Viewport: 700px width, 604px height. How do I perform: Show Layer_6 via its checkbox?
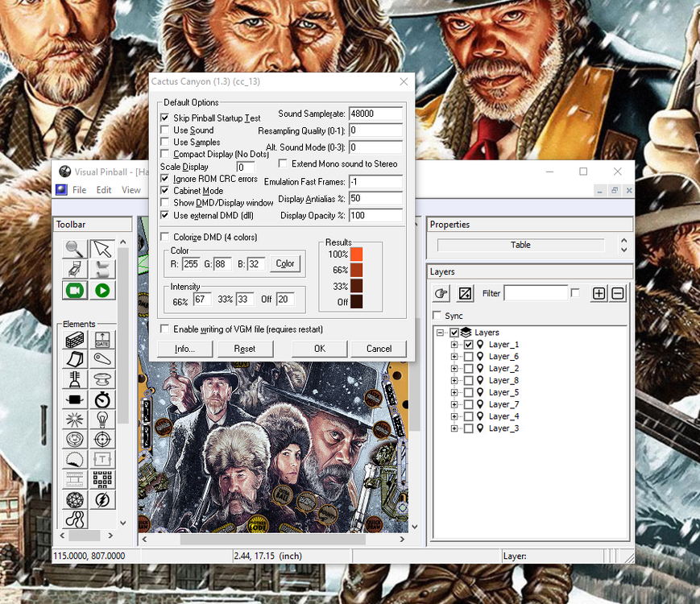[468, 356]
